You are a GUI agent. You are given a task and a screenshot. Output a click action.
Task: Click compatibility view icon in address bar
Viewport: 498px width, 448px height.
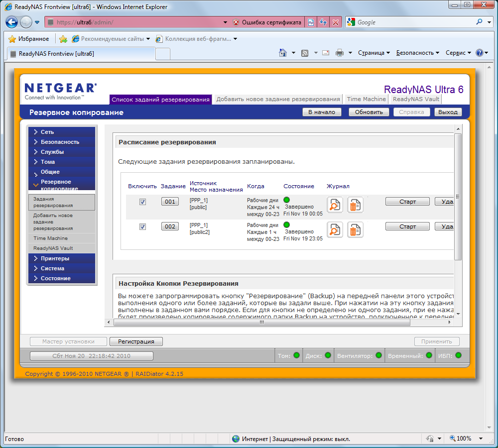point(311,22)
